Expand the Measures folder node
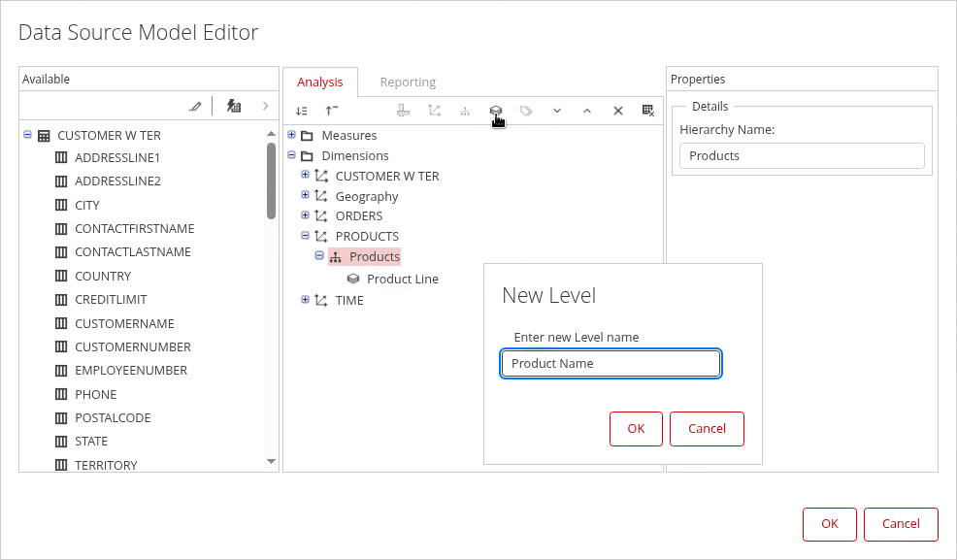Screen dimensions: 957x560 click(x=292, y=135)
